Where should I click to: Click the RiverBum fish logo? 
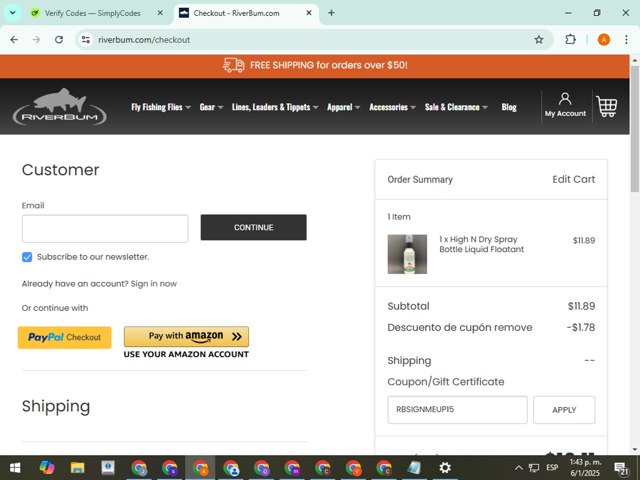(x=60, y=107)
